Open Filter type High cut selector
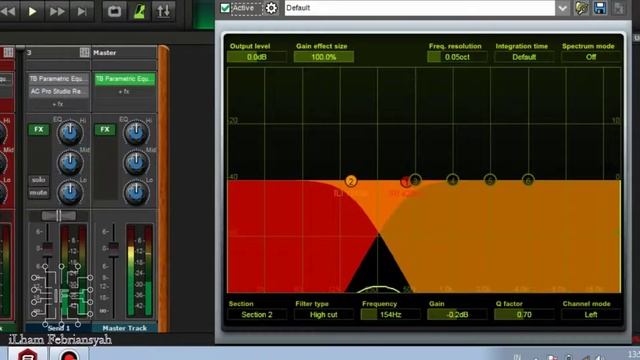 tap(324, 315)
